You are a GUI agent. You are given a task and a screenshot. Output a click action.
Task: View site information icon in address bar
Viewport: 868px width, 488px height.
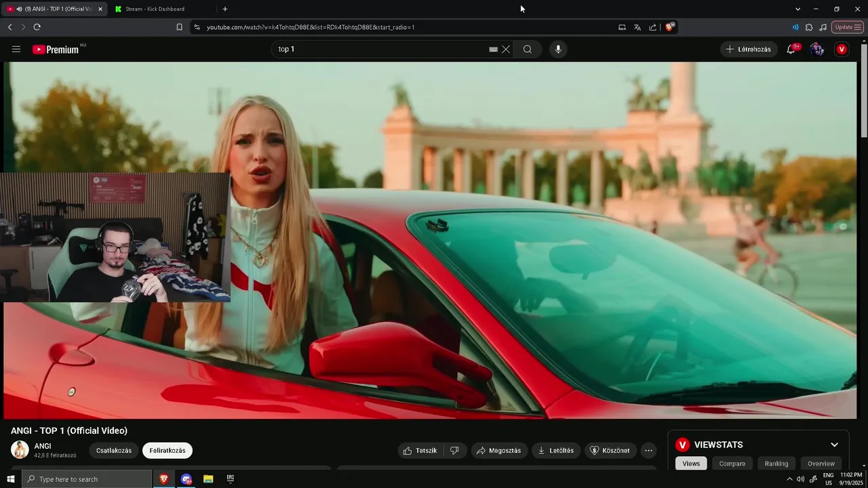point(197,27)
